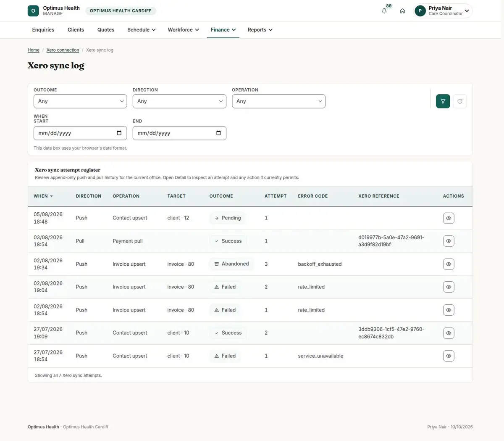Apply filters with the funnel button
The image size is (504, 441).
point(443,101)
